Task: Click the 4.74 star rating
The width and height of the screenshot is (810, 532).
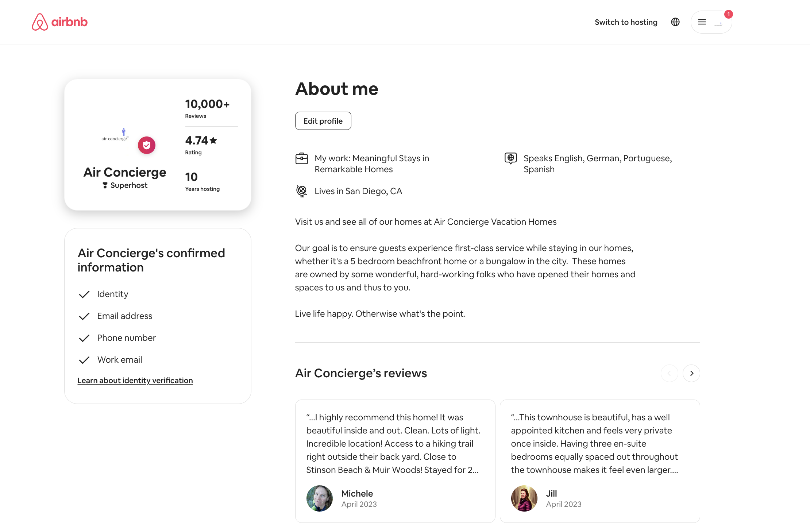Action: 200,140
